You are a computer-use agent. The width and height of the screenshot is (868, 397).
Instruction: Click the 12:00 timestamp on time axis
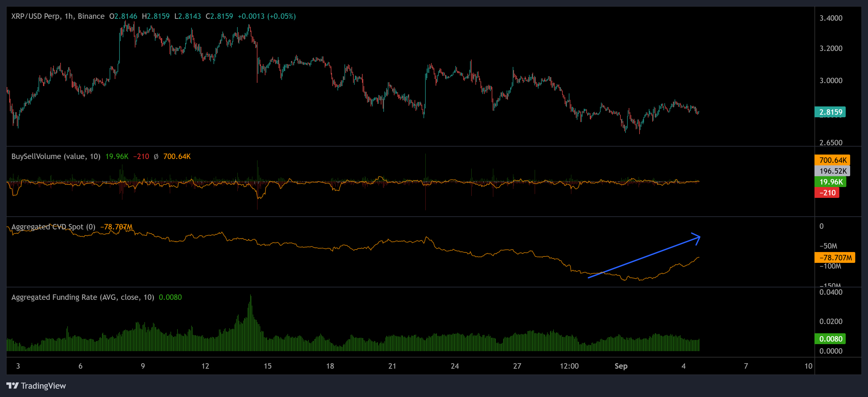[x=569, y=366]
